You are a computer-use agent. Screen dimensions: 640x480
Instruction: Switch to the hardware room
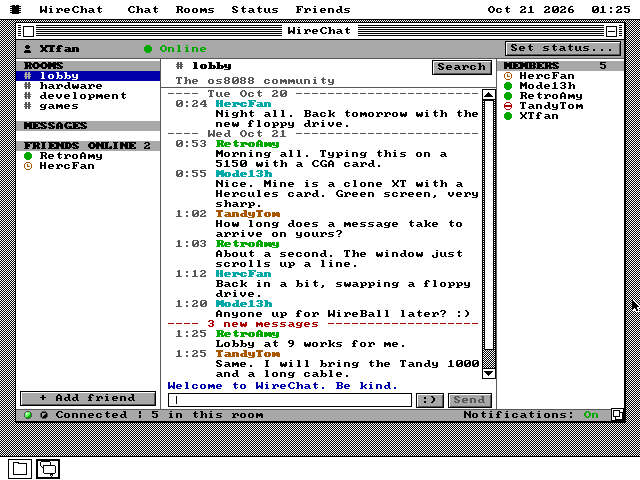pyautogui.click(x=88, y=86)
